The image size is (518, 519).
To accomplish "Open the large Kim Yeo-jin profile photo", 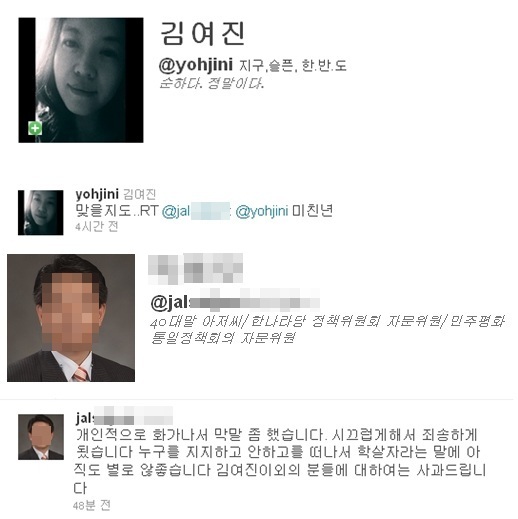I will (x=81, y=80).
